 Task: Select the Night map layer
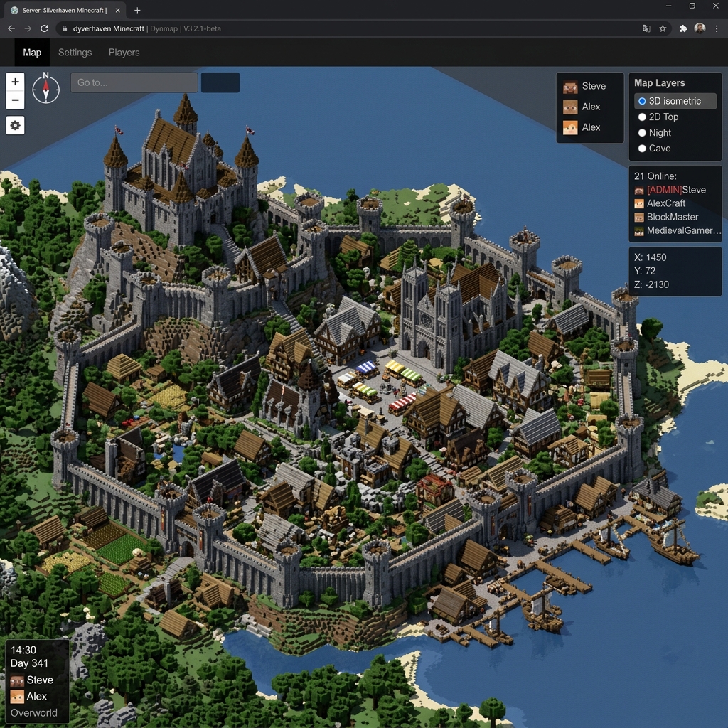[655, 133]
